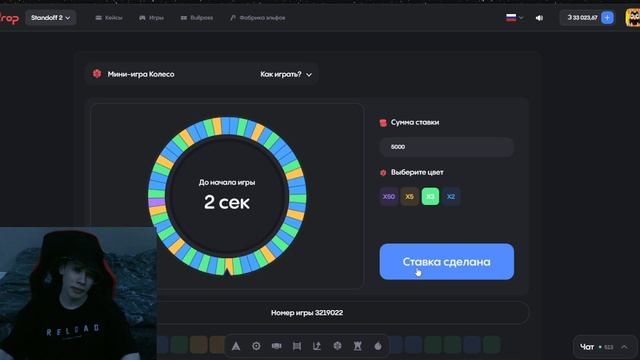Click the ticket-shaped icon in bottom toolbar

277,346
